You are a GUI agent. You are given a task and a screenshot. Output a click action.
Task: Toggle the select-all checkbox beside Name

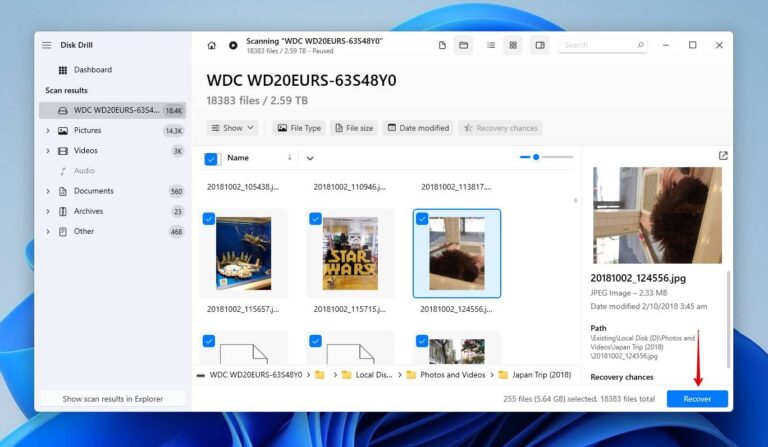coord(211,158)
